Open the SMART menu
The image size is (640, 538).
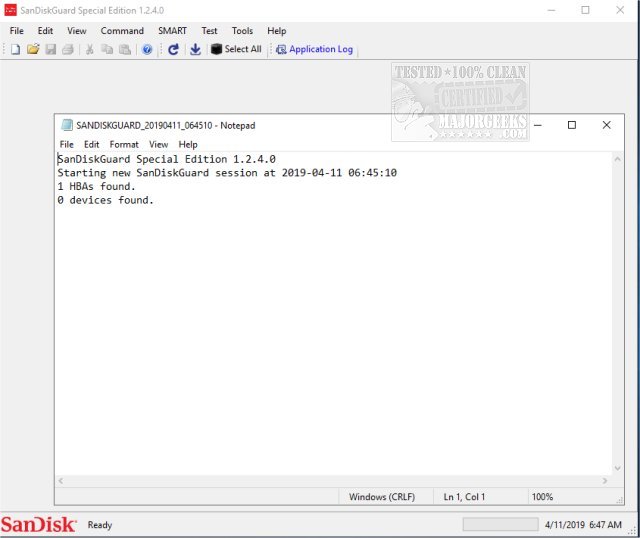pyautogui.click(x=172, y=31)
